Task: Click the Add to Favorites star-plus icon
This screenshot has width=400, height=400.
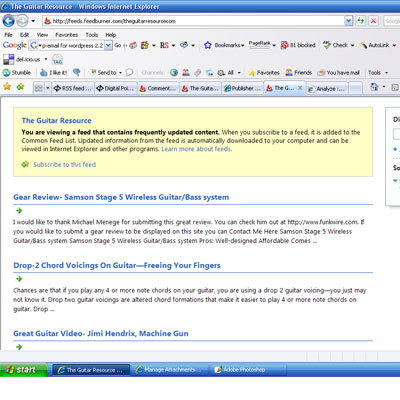Action: [20, 87]
